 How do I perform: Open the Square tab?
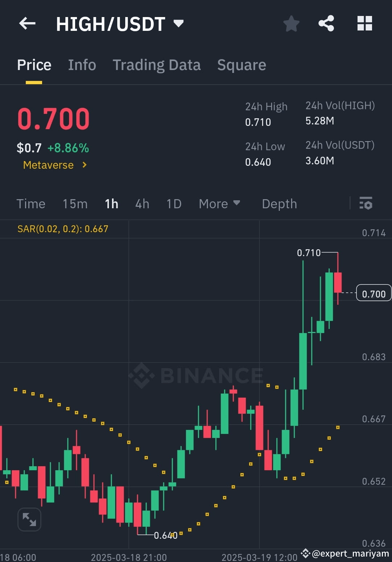pos(241,65)
